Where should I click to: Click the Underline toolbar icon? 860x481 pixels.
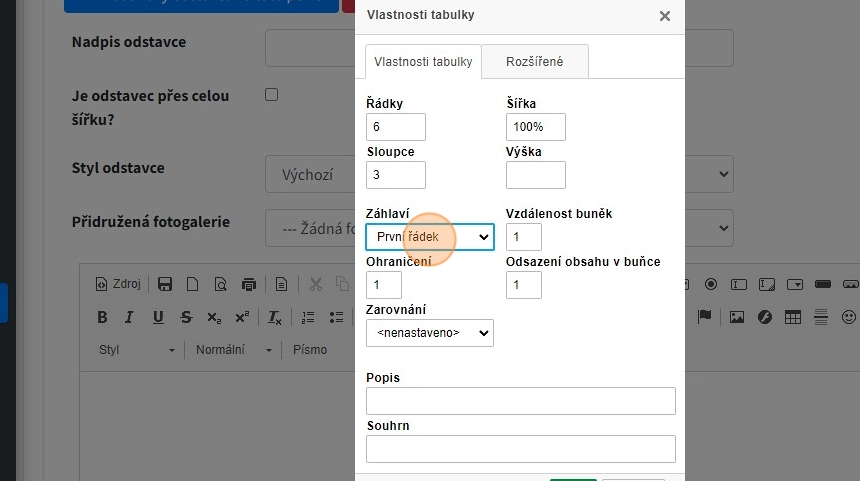tap(158, 318)
